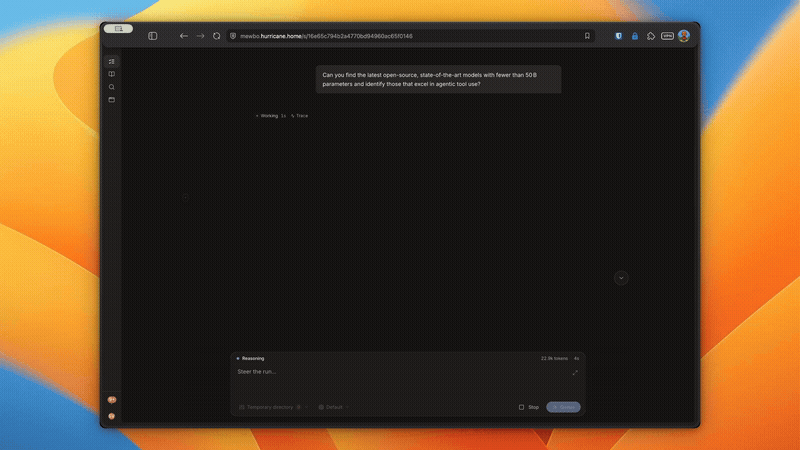Go back with the left arrow

(184, 36)
